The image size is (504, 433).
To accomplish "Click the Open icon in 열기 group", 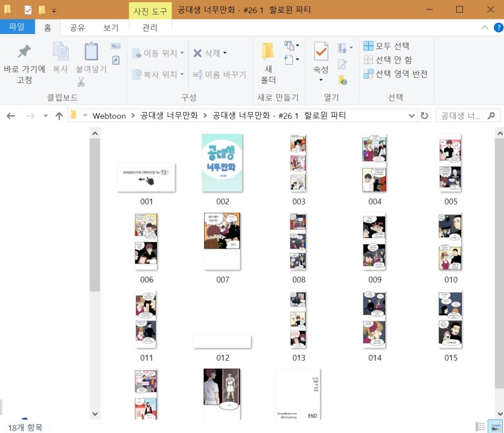I will pos(342,48).
